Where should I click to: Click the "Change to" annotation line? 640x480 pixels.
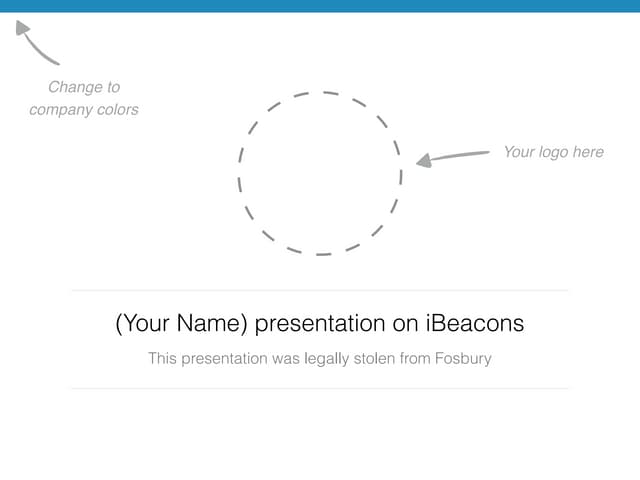pos(84,87)
